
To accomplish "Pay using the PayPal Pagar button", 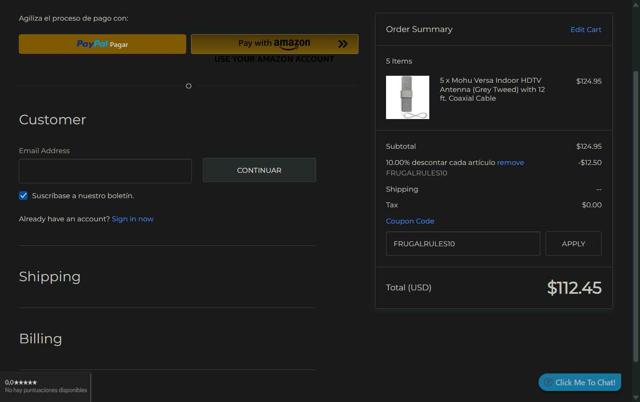I will point(102,44).
